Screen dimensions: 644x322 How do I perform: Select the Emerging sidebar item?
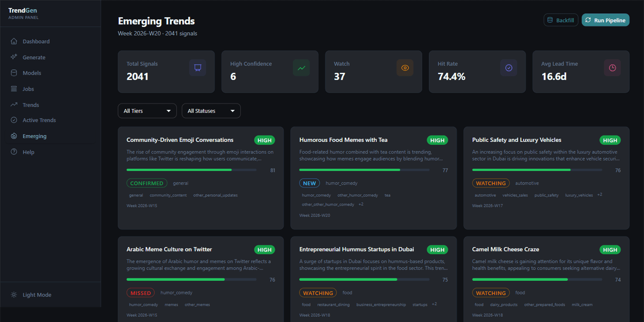pos(50,136)
